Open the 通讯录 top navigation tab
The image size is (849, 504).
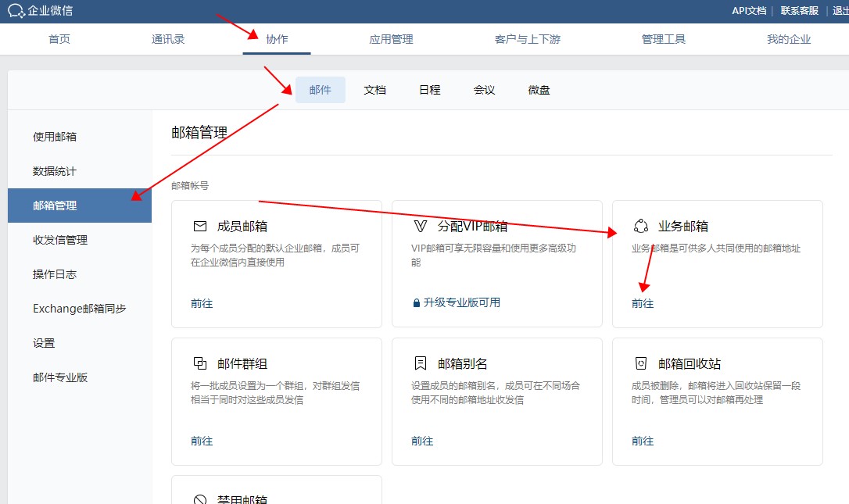[168, 39]
